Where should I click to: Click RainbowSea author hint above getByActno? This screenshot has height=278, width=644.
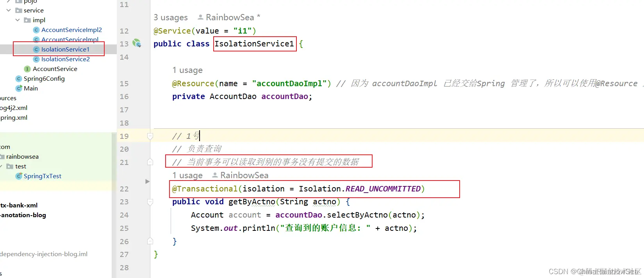(244, 175)
